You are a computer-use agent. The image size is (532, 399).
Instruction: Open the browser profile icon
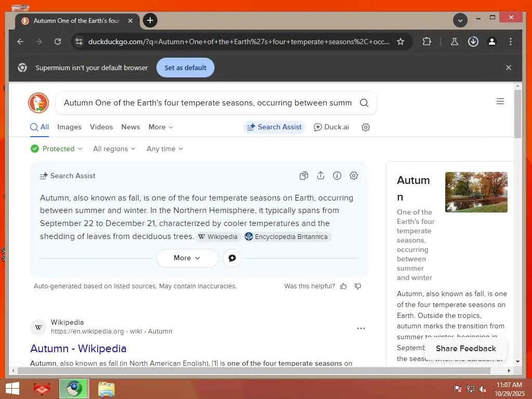(x=491, y=42)
